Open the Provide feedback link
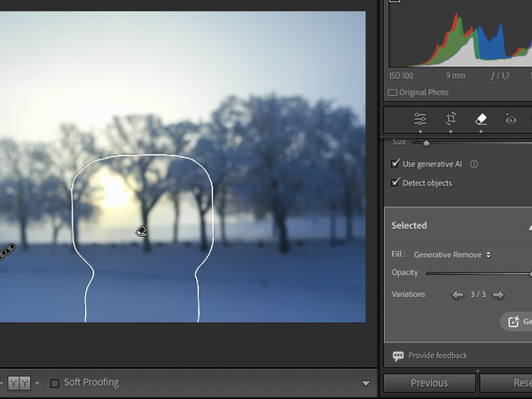The height and width of the screenshot is (399, 532). click(x=438, y=356)
